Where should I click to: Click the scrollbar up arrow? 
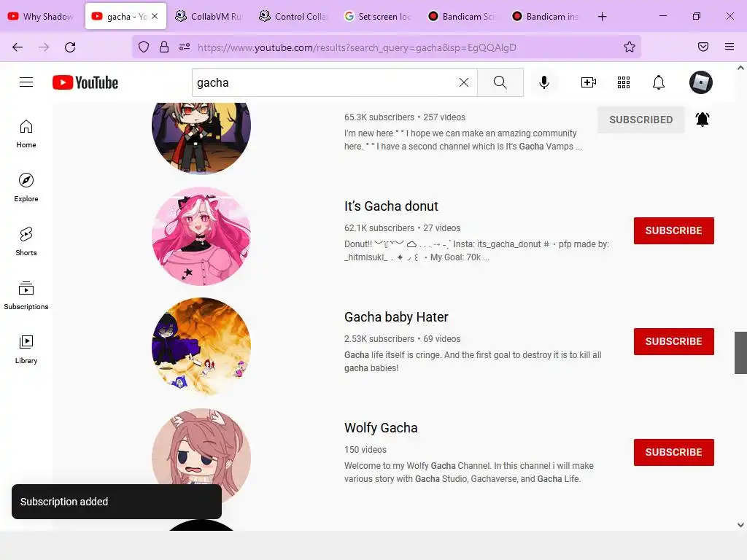(741, 68)
